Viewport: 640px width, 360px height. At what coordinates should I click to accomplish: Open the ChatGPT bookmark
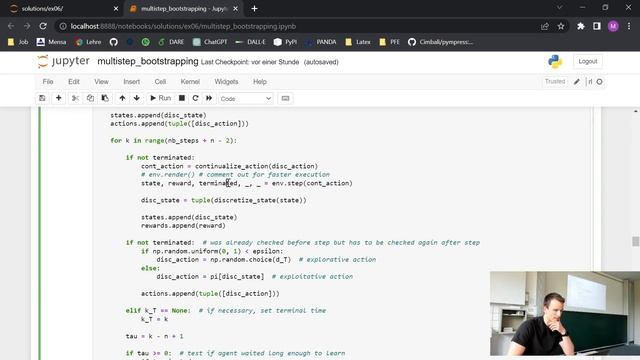point(210,42)
